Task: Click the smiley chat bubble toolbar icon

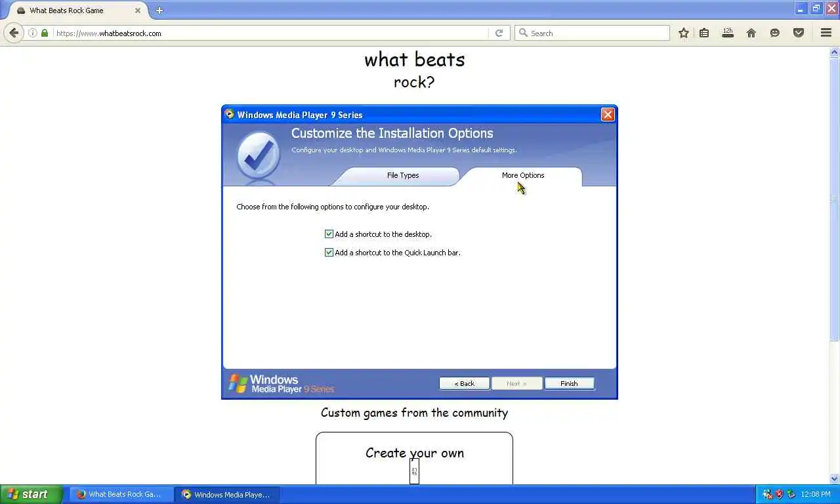Action: (775, 33)
